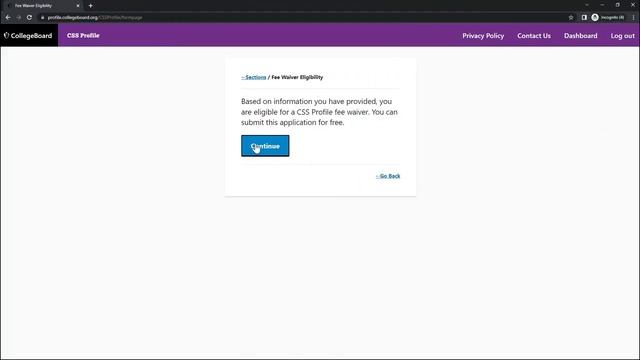Go back via the Go Back link

(x=388, y=176)
